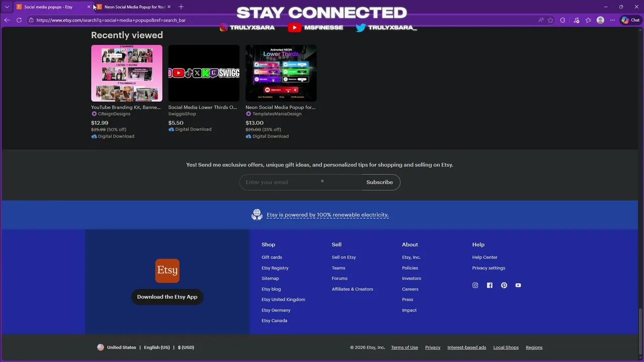Open the Gift cards link
Viewport: 644px width, 362px height.
[x=272, y=257]
